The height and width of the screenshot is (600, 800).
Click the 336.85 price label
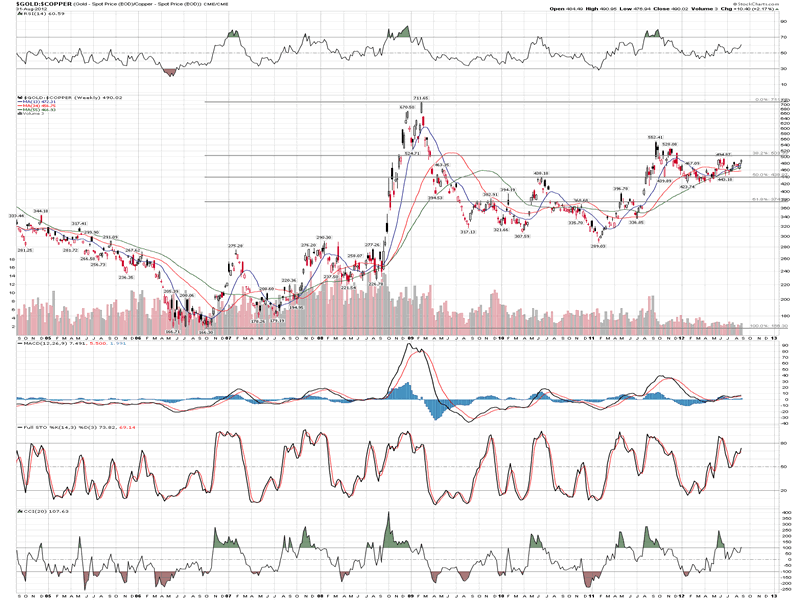pyautogui.click(x=636, y=222)
